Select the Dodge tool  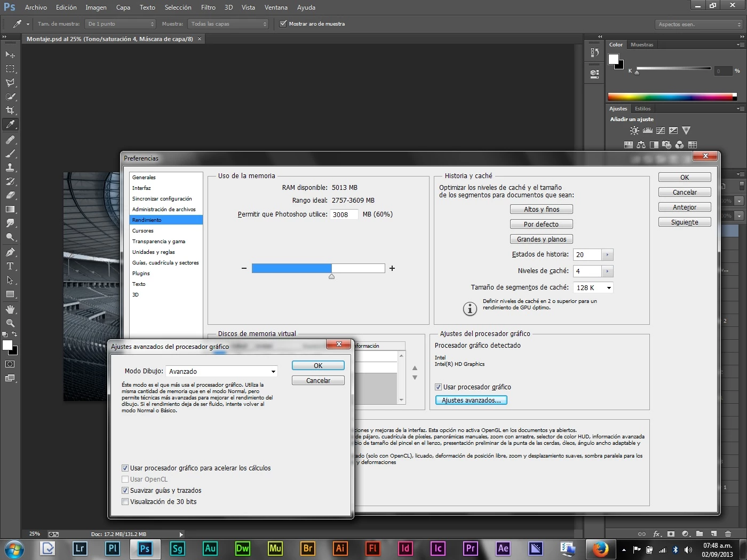[x=10, y=237]
